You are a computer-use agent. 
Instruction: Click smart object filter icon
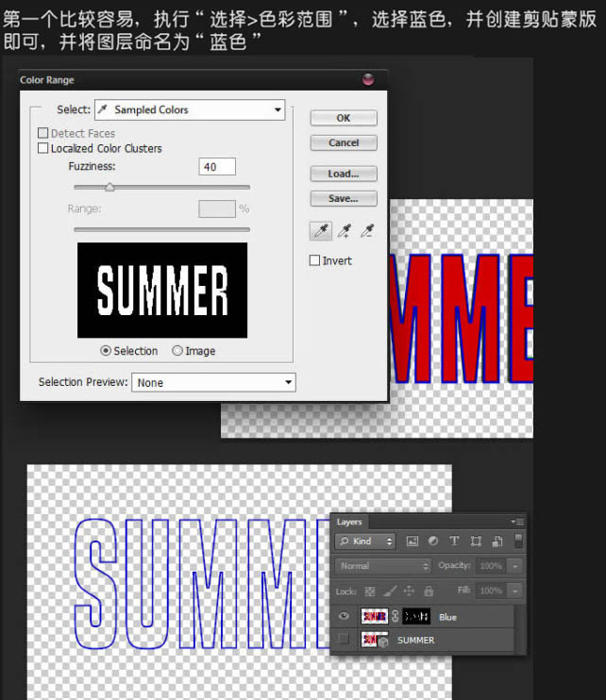[x=497, y=542]
